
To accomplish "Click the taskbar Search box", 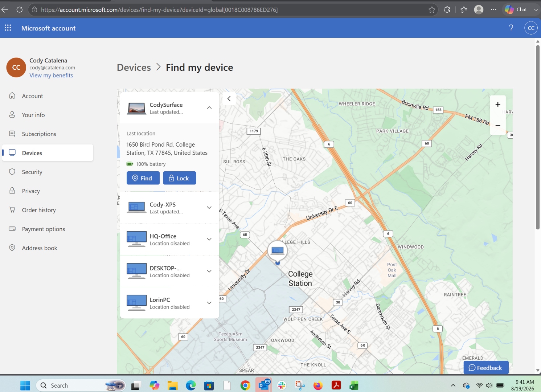I will [x=81, y=385].
